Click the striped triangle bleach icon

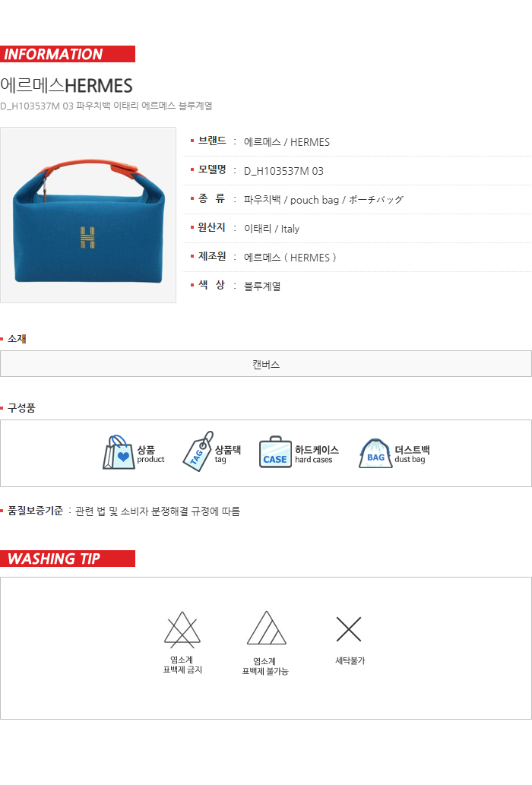266,628
